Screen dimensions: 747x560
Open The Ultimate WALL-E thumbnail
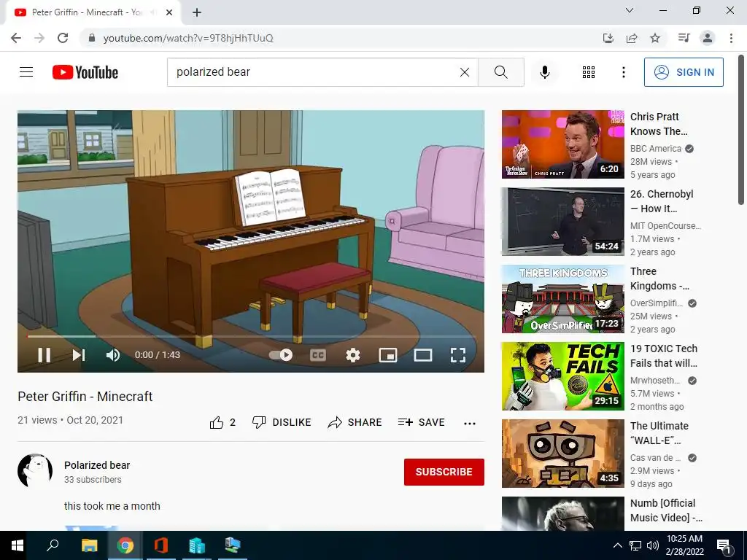coord(562,454)
